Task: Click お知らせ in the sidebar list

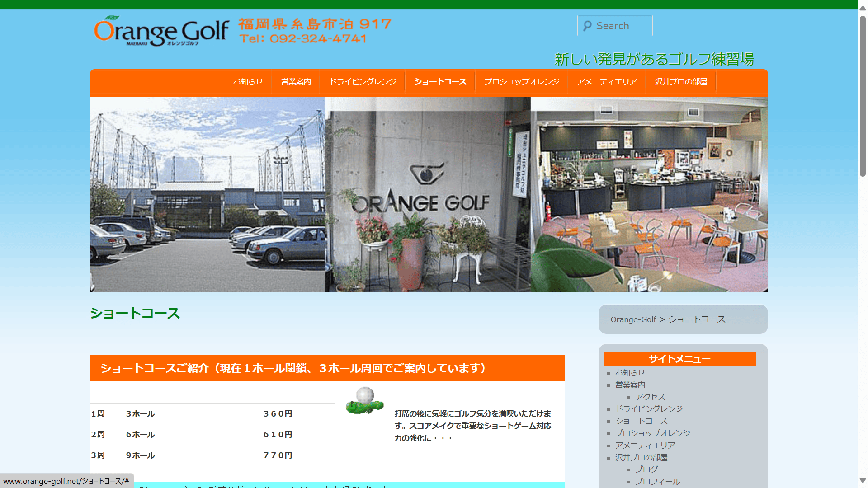Action: click(630, 372)
